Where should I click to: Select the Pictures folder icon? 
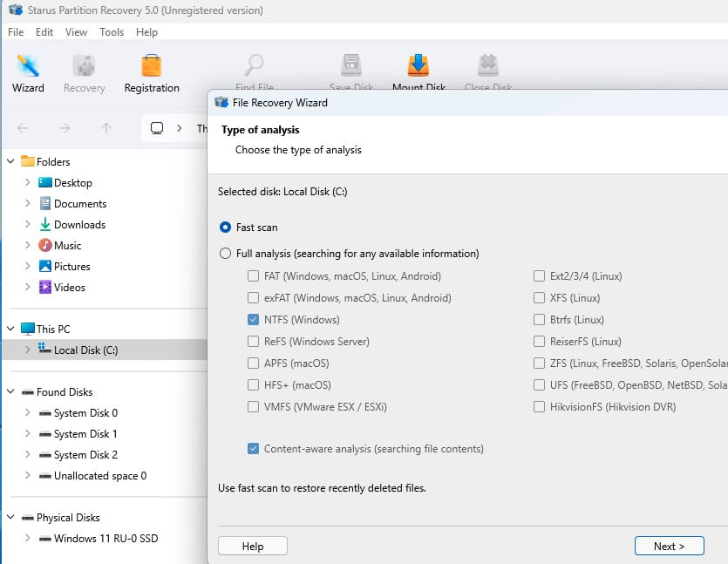click(x=45, y=266)
